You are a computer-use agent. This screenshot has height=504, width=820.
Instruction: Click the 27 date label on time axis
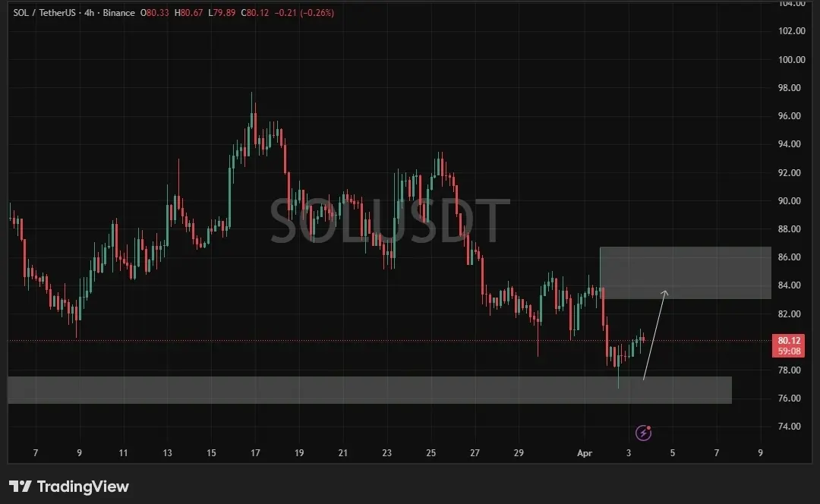tap(475, 452)
